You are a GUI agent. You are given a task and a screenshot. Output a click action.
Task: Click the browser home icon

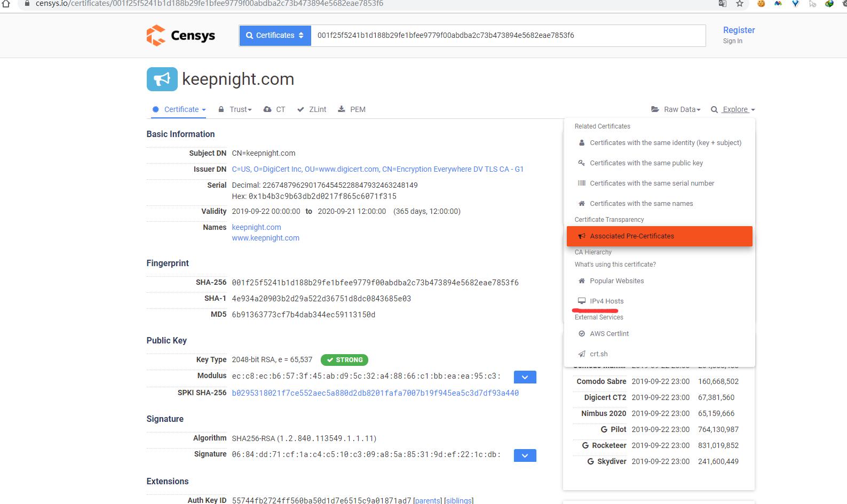pos(6,3)
